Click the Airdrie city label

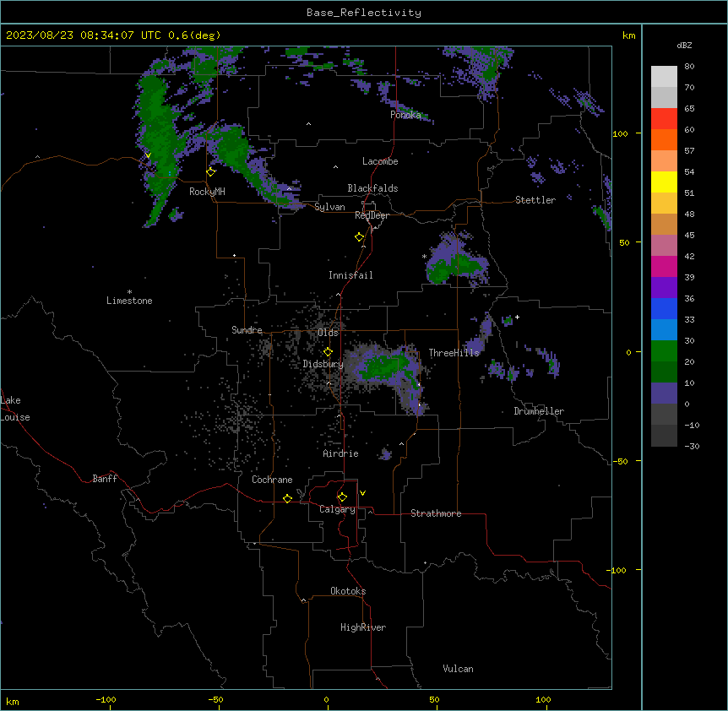pos(340,453)
